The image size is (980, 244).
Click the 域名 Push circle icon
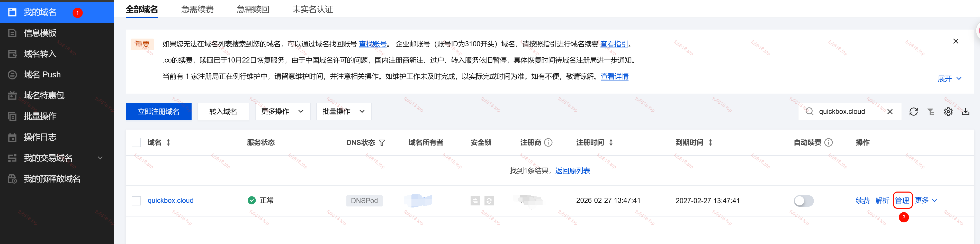(x=13, y=75)
